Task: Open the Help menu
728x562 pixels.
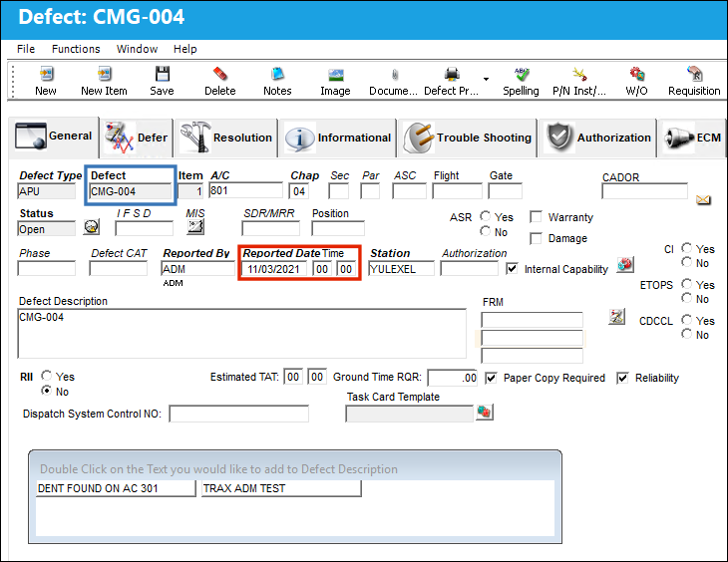Action: [x=185, y=49]
